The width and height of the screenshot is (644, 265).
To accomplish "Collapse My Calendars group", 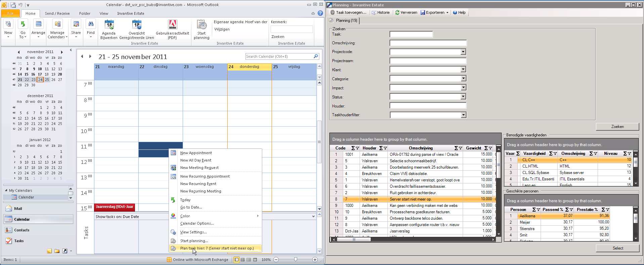I will 6,190.
